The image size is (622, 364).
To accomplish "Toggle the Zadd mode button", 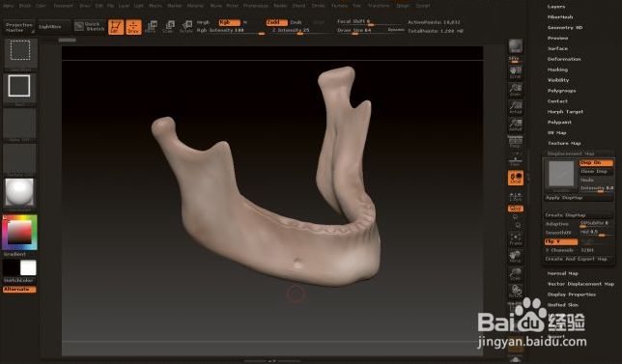I will click(x=276, y=22).
